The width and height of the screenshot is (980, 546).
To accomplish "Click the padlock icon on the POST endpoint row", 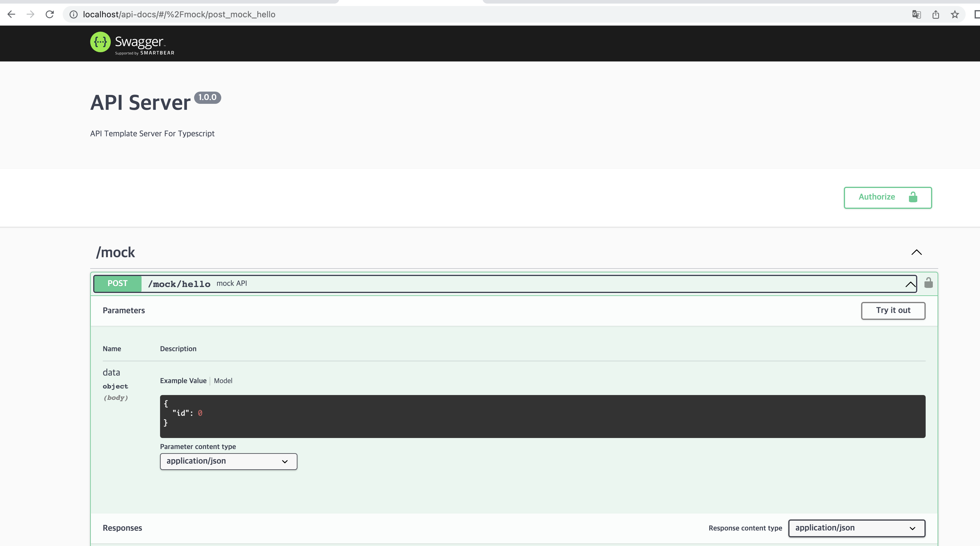I will (x=928, y=283).
